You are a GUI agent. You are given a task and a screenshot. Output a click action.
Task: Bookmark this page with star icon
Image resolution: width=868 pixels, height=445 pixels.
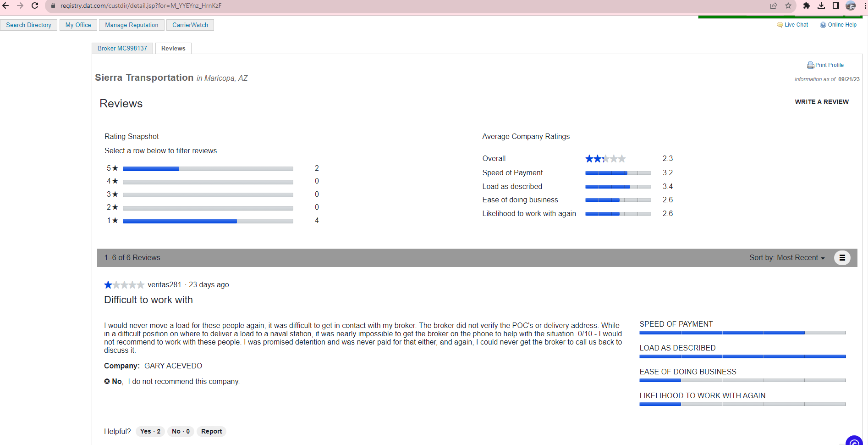coord(788,6)
